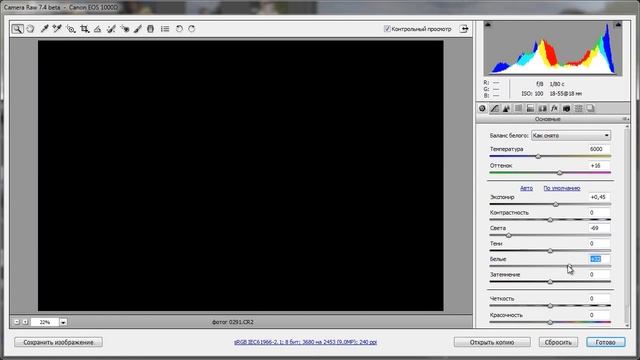Click the Авто link
Image resolution: width=640 pixels, height=360 pixels.
(x=526, y=188)
